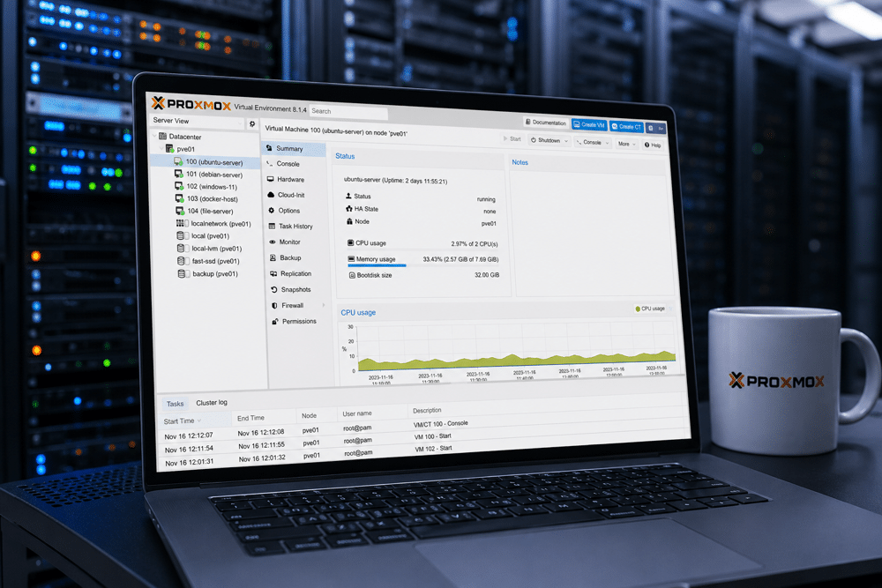The width and height of the screenshot is (882, 588).
Task: Open the Snapshots menu item
Action: 298,289
